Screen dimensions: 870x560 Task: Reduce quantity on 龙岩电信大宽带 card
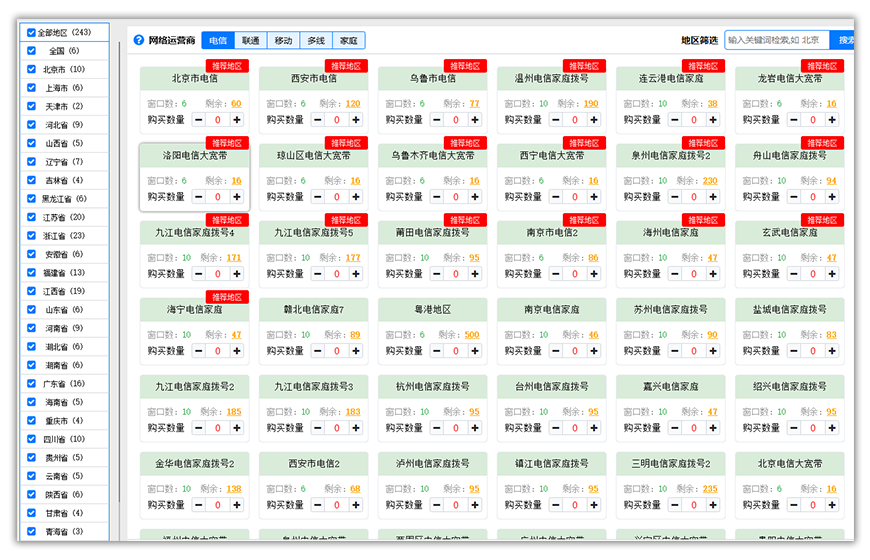(x=794, y=119)
